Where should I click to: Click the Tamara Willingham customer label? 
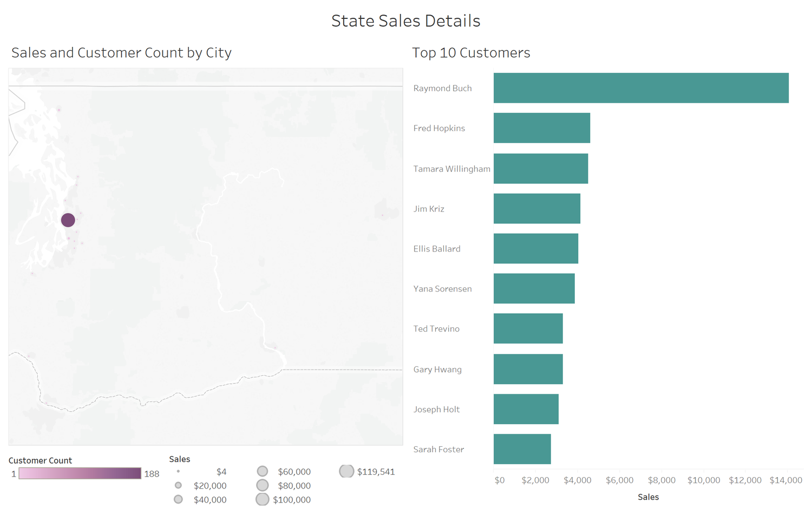click(x=452, y=169)
